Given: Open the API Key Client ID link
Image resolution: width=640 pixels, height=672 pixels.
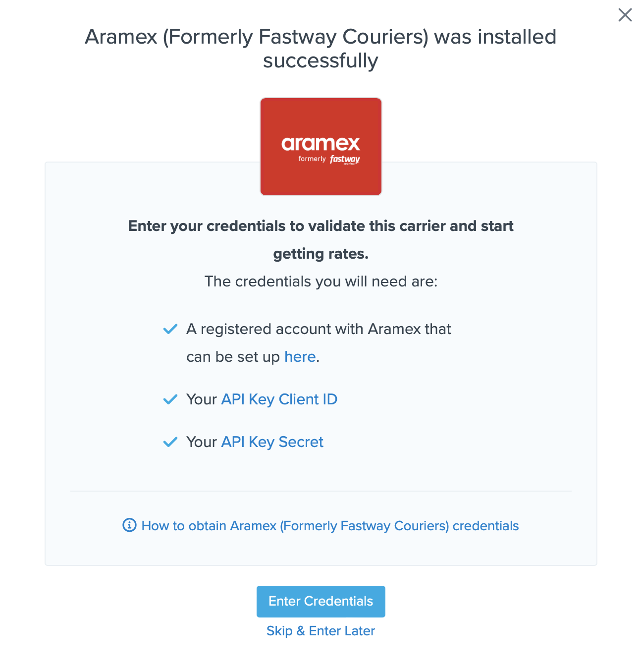Looking at the screenshot, I should (279, 399).
